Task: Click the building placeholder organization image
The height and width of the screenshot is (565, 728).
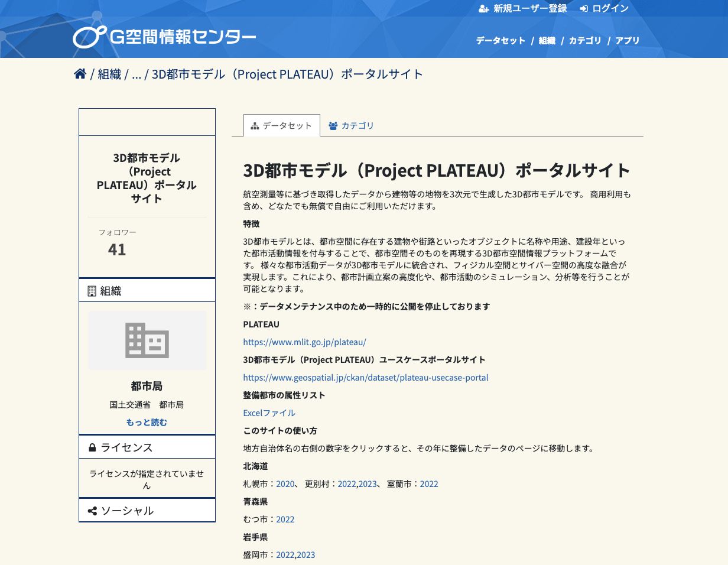Action: coord(147,340)
